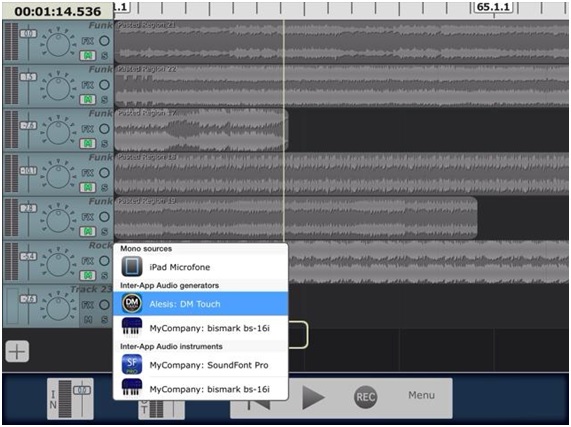This screenshot has height=427, width=571.
Task: Click pan knob on the Rock track
Action: pos(58,265)
